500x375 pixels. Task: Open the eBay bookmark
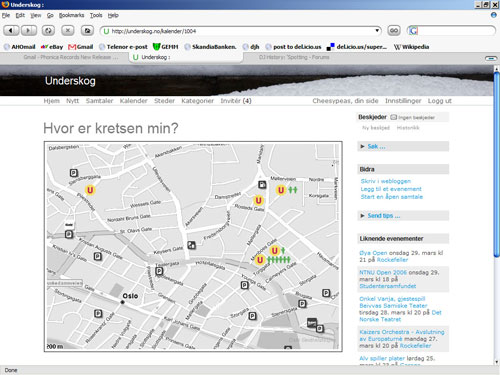52,47
